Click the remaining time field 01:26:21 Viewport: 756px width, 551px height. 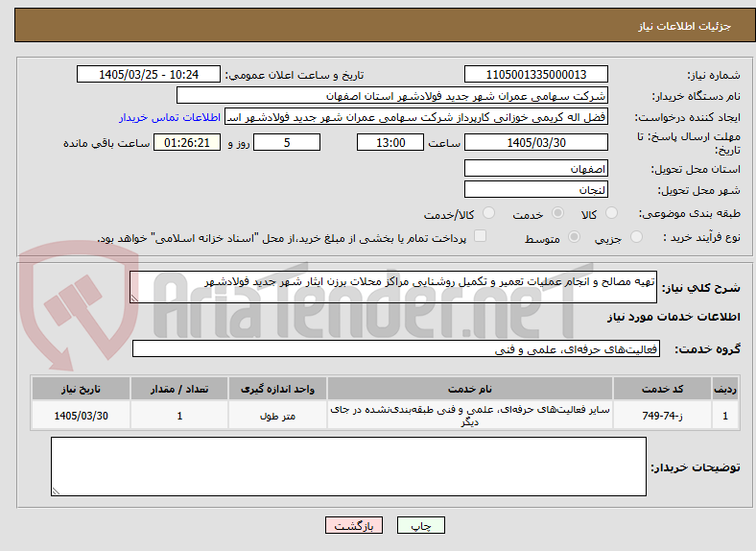[187, 142]
